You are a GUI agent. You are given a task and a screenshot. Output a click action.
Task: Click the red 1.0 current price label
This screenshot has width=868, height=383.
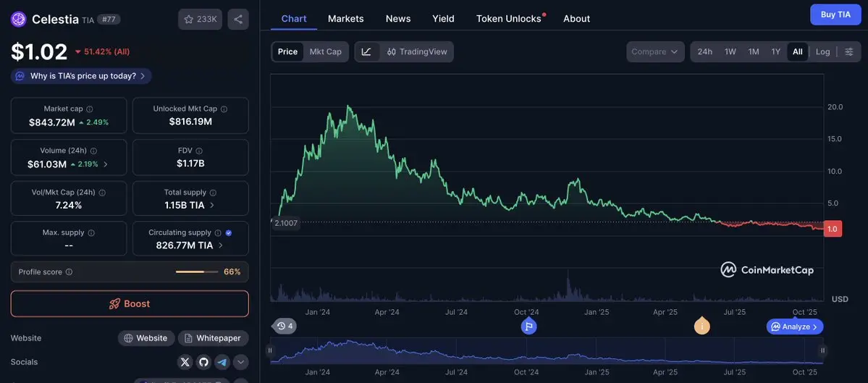tap(833, 229)
